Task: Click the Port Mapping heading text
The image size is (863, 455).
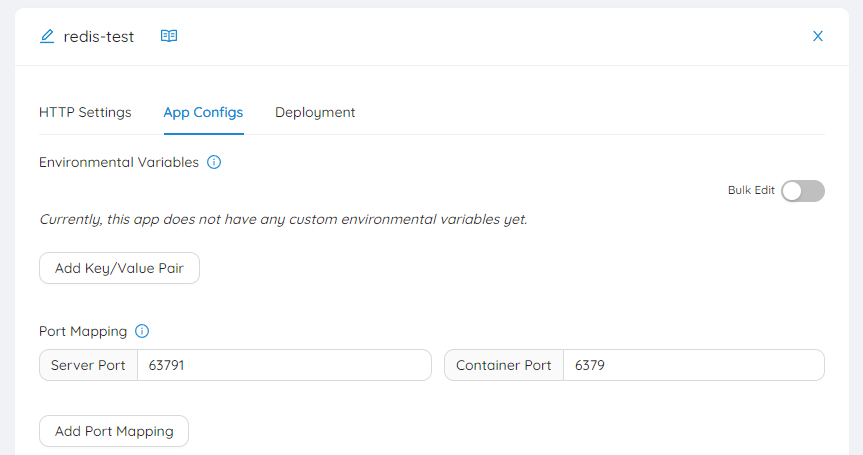Action: pyautogui.click(x=83, y=331)
